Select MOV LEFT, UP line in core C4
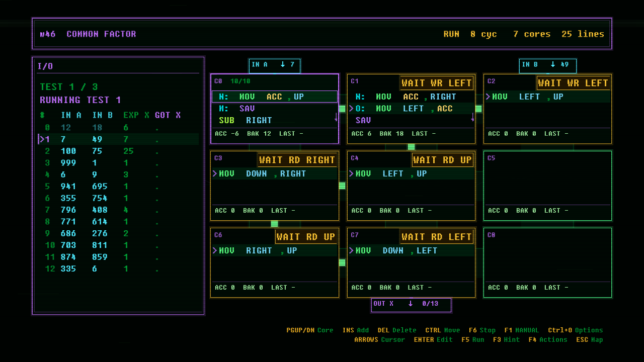Screen dimensions: 644x362 (x=411, y=173)
